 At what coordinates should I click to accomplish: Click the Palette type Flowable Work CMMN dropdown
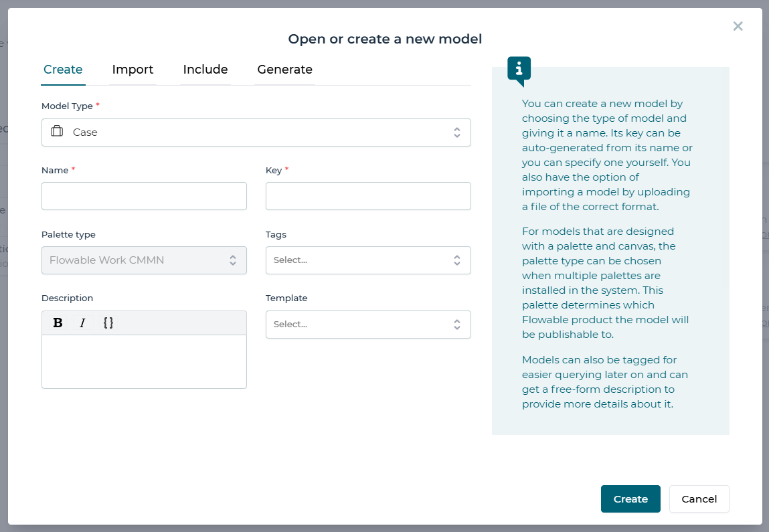(x=144, y=260)
